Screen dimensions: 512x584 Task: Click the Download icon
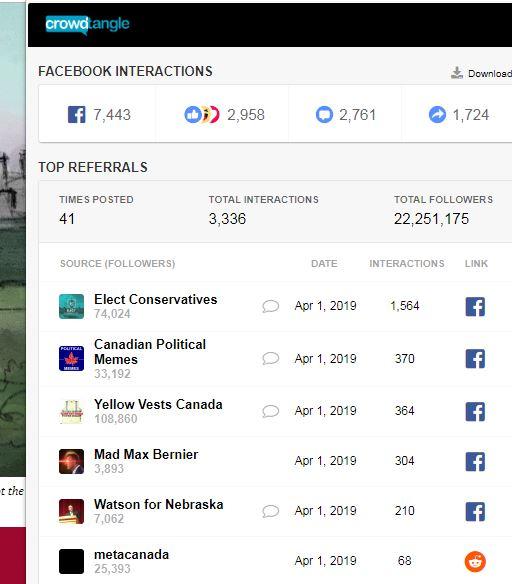[x=457, y=73]
